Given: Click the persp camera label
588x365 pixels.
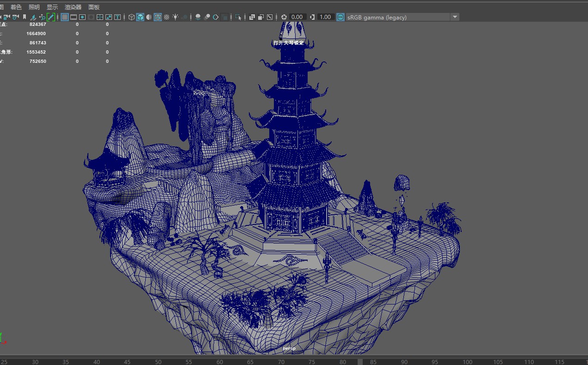Looking at the screenshot, I should [x=289, y=349].
